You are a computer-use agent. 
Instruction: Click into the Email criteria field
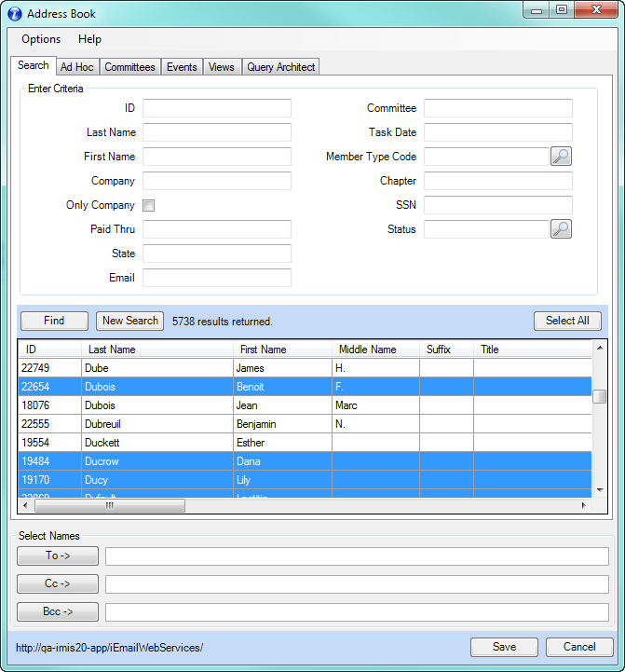pyautogui.click(x=216, y=278)
